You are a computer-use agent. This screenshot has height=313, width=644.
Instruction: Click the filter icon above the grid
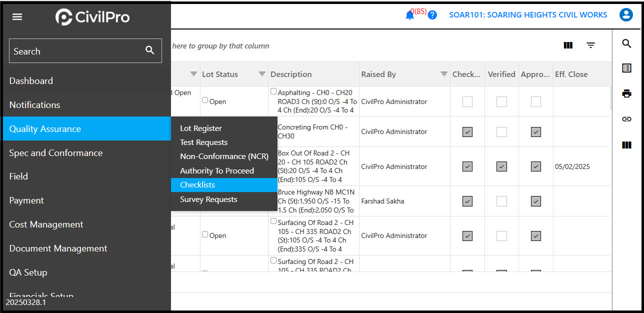[x=590, y=45]
